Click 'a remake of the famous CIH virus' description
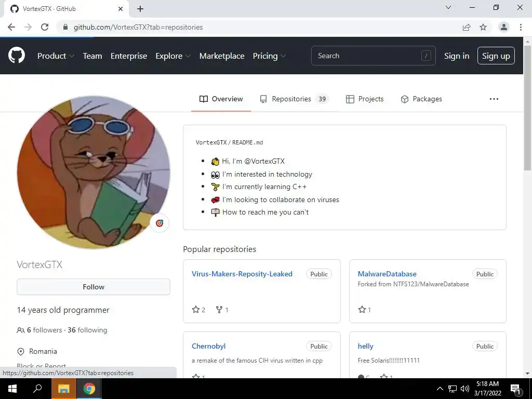 [257, 361]
